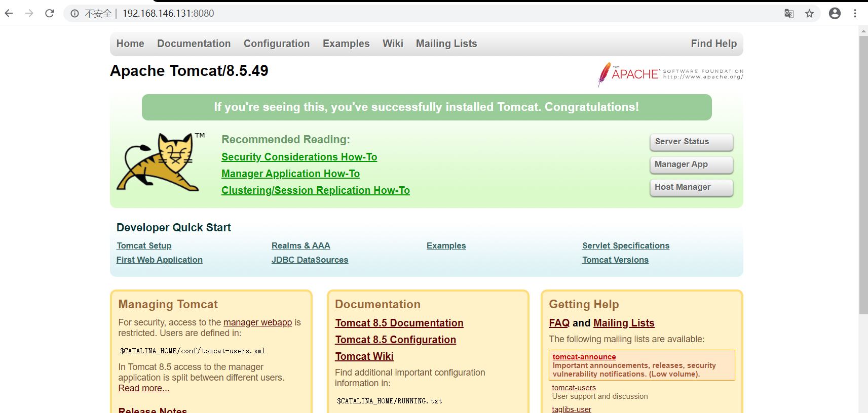Click the Developer Quick Start heading

click(x=174, y=227)
